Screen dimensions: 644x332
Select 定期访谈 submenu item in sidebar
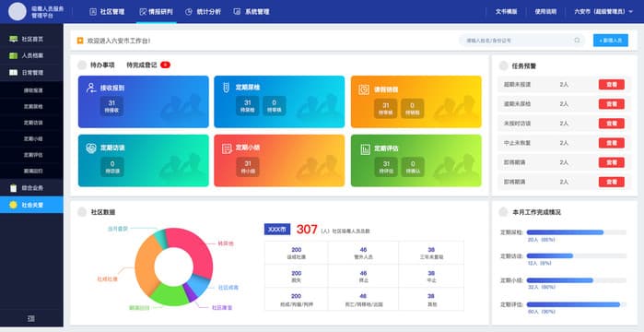[33, 123]
